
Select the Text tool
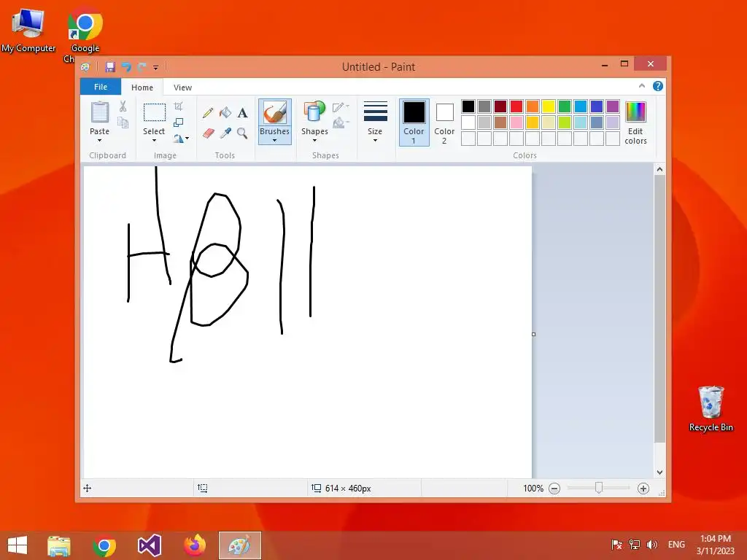point(242,113)
